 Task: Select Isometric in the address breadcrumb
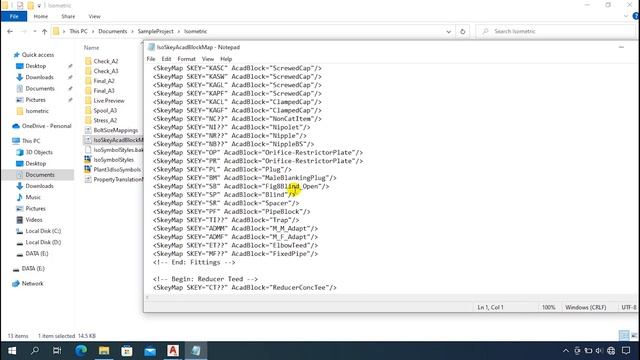[x=196, y=31]
